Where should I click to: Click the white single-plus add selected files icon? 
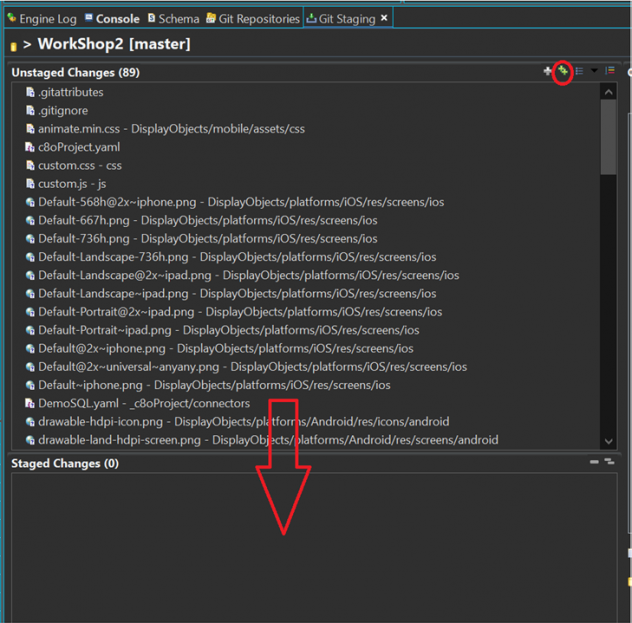(x=547, y=72)
